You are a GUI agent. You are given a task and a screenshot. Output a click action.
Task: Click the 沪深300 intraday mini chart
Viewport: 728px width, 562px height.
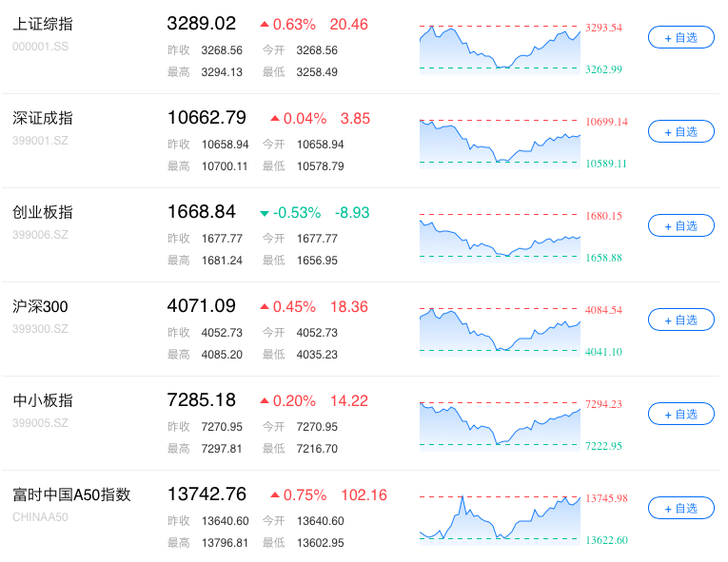point(500,331)
